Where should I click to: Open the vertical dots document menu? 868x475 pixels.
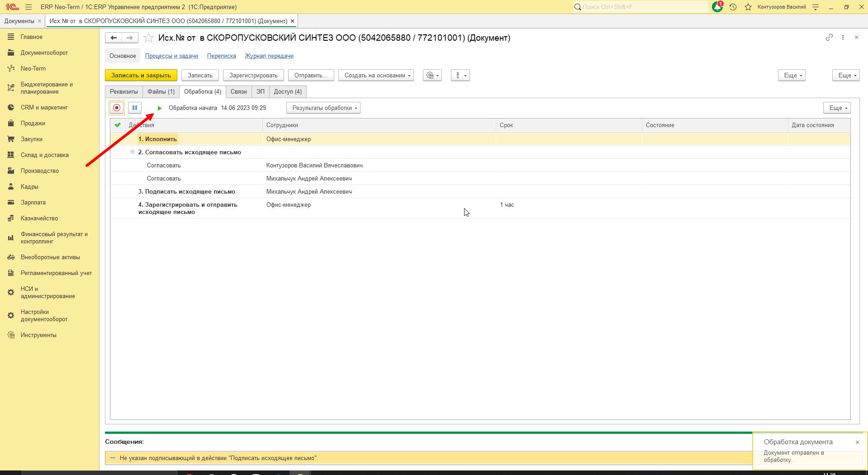click(843, 38)
